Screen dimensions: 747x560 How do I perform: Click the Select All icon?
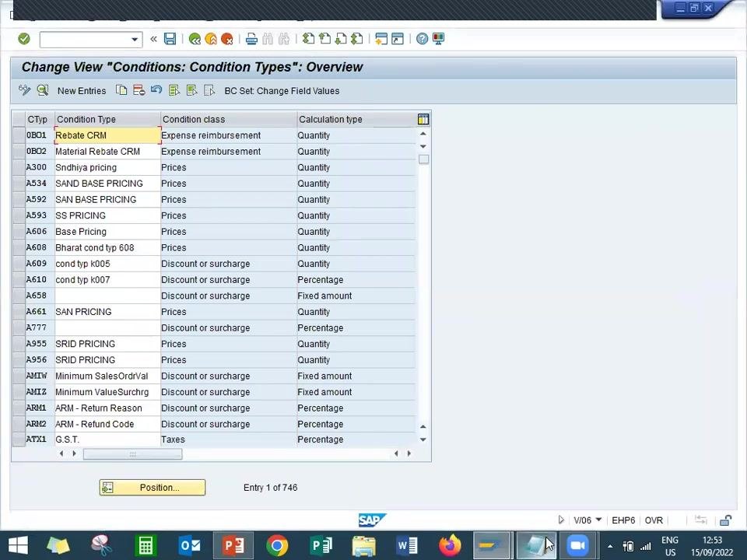tap(174, 90)
